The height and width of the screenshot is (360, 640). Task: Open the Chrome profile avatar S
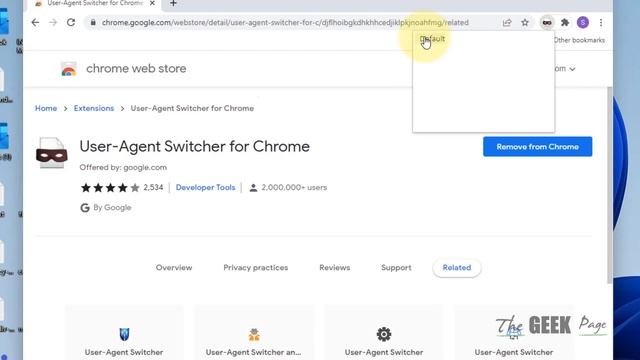click(x=583, y=22)
